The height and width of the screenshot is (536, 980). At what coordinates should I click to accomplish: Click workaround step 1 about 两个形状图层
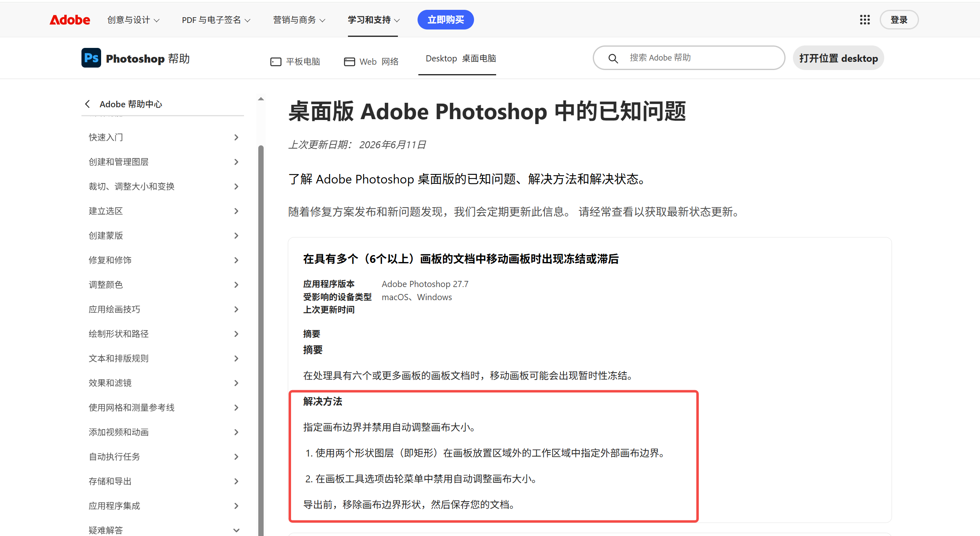coord(486,453)
